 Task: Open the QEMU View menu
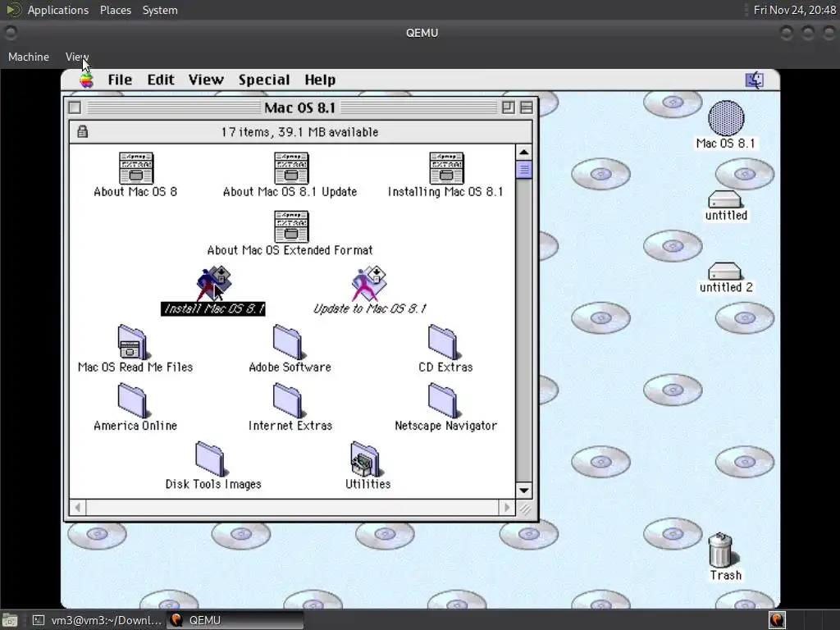tap(77, 57)
